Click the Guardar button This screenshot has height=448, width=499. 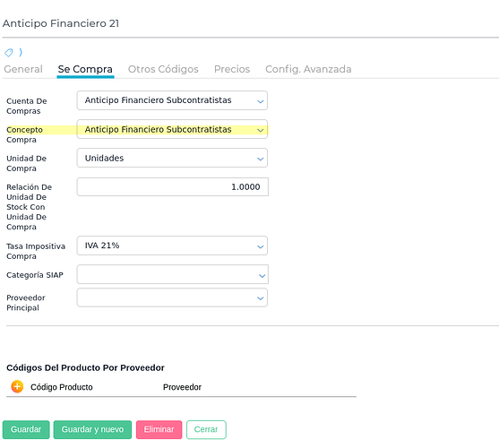26,429
